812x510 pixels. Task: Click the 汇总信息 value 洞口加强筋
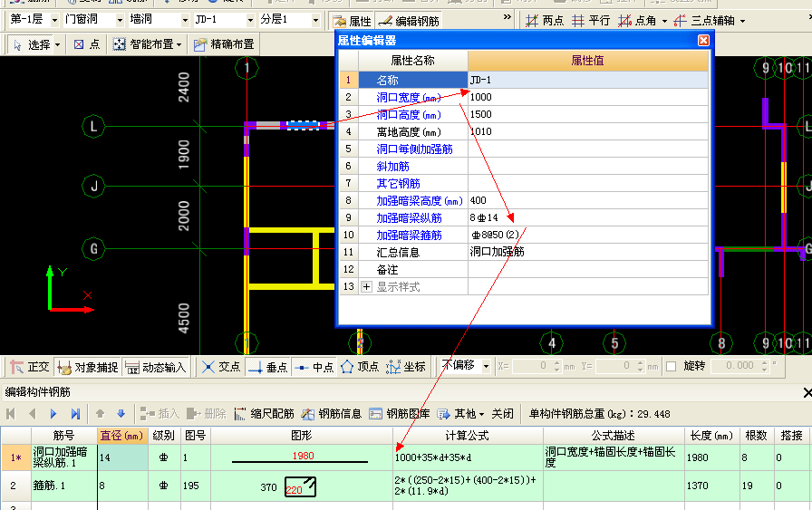pos(588,252)
